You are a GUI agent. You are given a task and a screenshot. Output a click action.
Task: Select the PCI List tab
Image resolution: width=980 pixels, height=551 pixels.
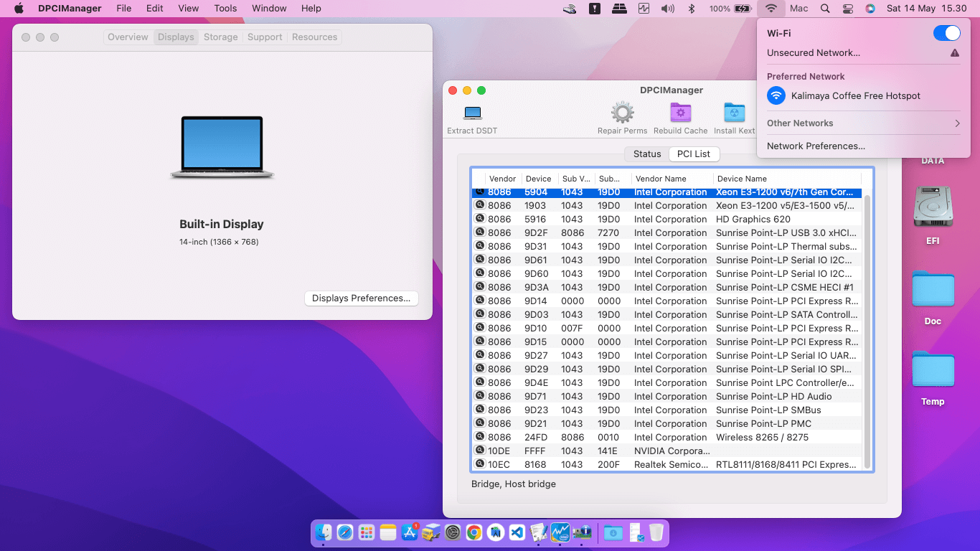(694, 154)
